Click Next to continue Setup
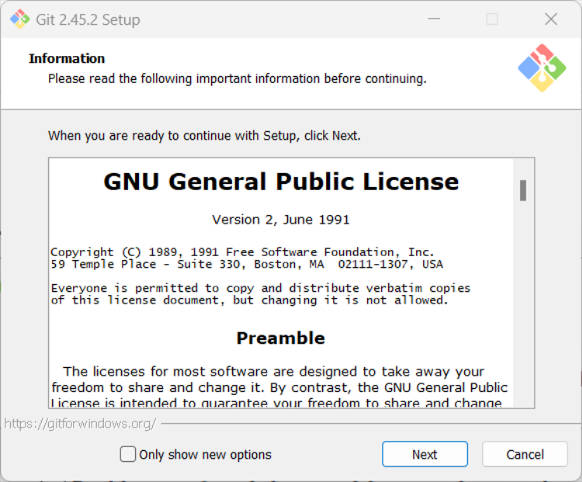582x482 pixels. [x=425, y=454]
